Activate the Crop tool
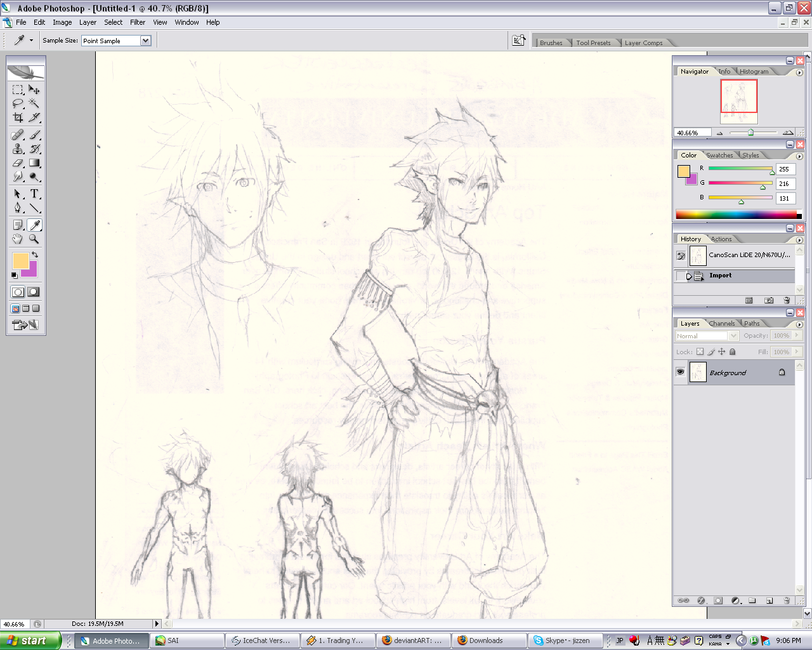The image size is (812, 650). point(18,117)
